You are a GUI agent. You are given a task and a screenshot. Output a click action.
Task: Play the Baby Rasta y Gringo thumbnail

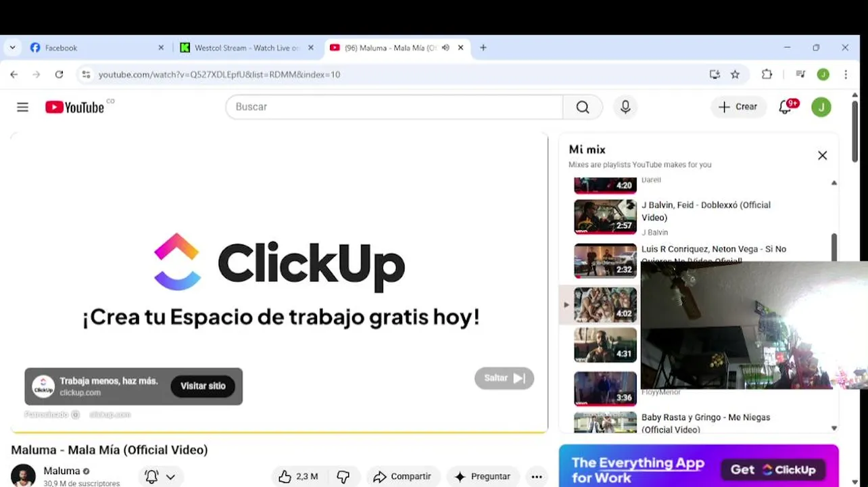605,423
